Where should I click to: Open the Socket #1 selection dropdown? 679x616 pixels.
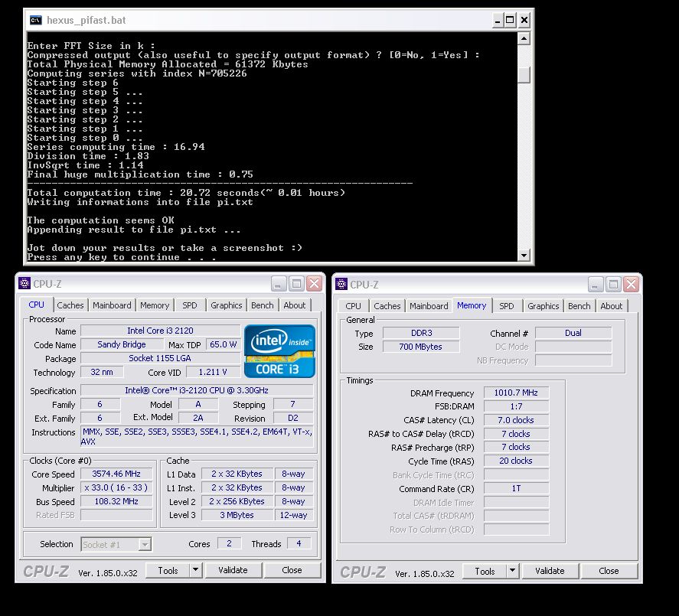[116, 544]
